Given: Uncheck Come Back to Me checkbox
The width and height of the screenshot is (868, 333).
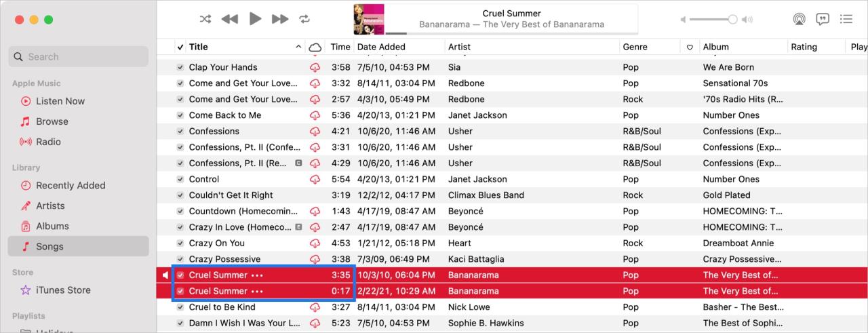Looking at the screenshot, I should 180,115.
